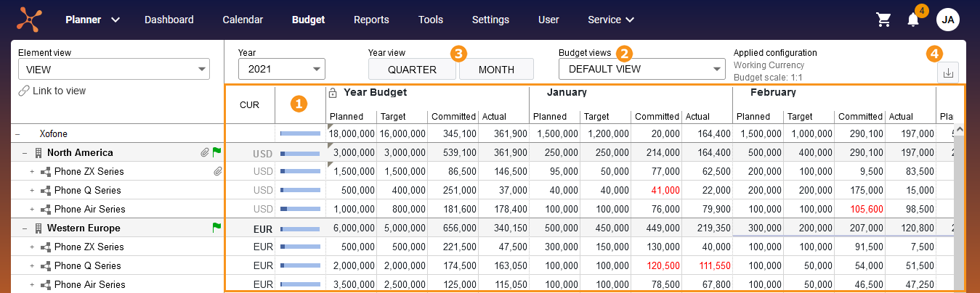Open the Year 2021 dropdown
Image resolution: width=980 pixels, height=293 pixels.
pyautogui.click(x=282, y=69)
